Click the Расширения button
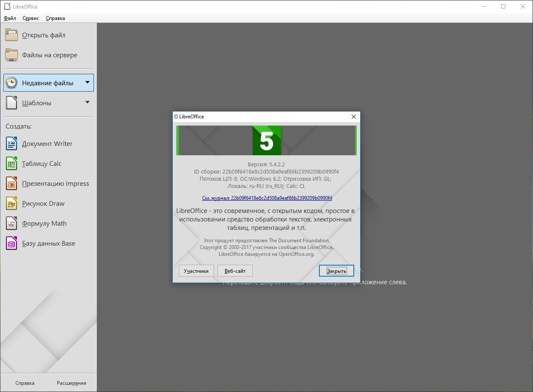This screenshot has height=392, width=533. pyautogui.click(x=71, y=383)
